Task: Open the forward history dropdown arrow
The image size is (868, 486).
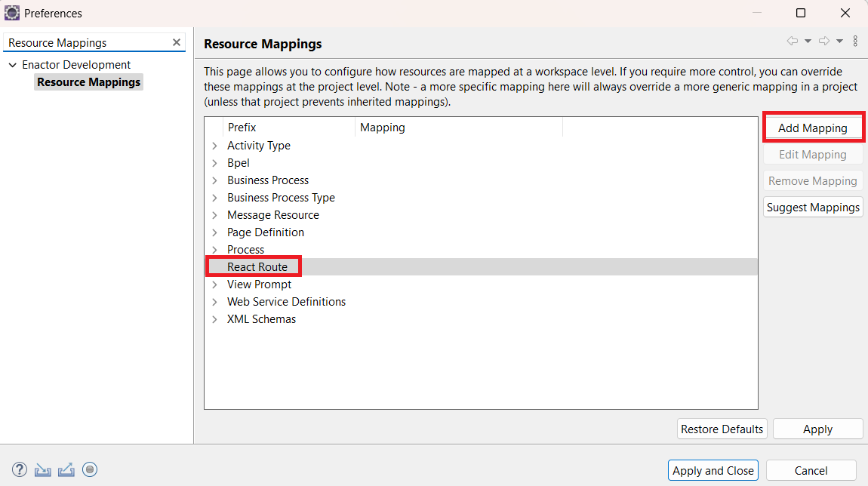Action: coord(840,42)
